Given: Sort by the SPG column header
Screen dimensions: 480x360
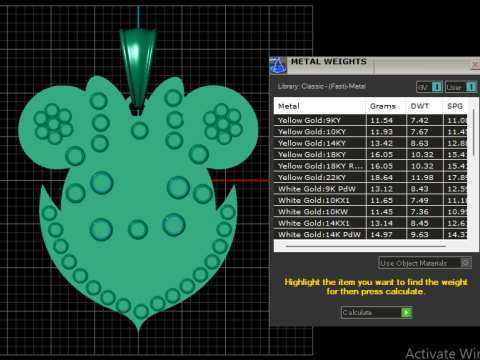Looking at the screenshot, I should (455, 106).
